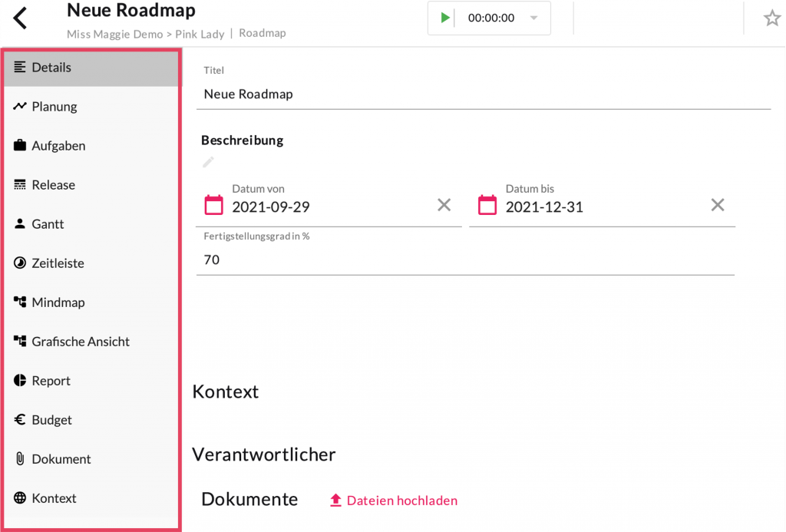The height and width of the screenshot is (532, 786).
Task: Click the back arrow icon
Action: (21, 18)
